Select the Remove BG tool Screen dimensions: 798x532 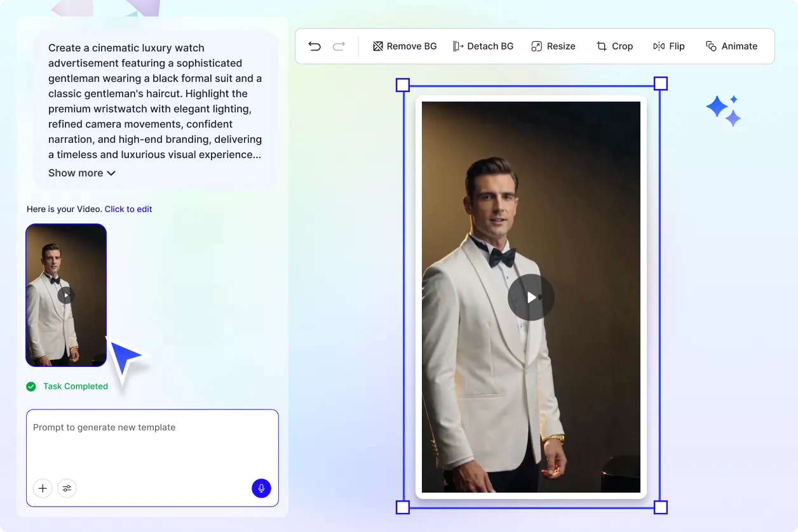tap(405, 46)
